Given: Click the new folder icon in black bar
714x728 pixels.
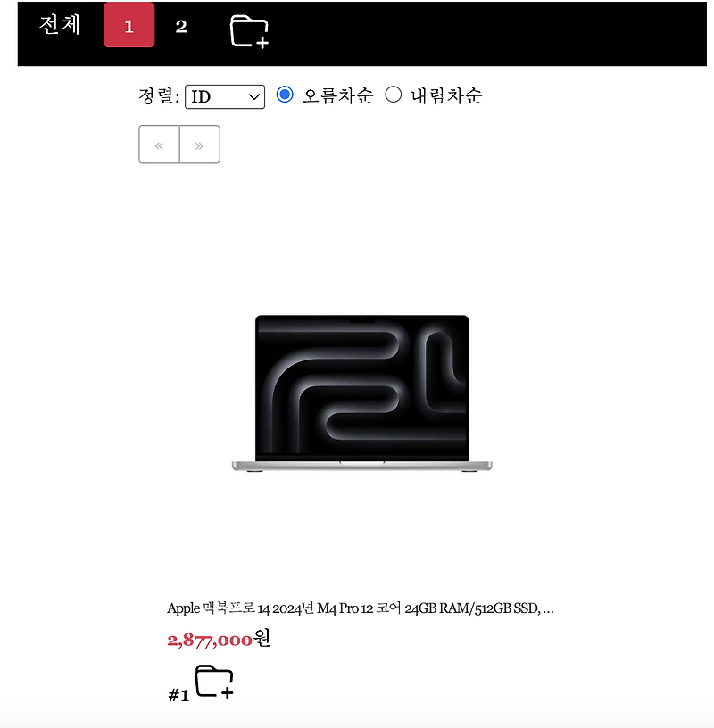Looking at the screenshot, I should (250, 31).
